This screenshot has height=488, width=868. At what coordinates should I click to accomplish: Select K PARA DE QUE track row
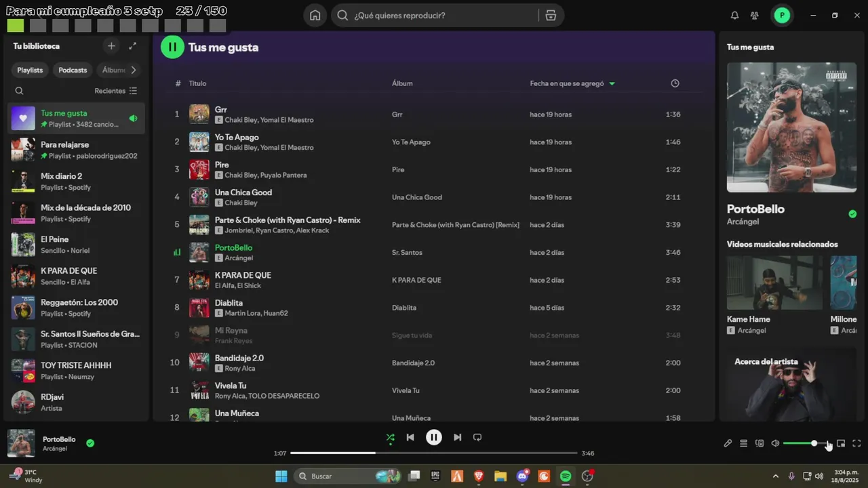(x=434, y=280)
